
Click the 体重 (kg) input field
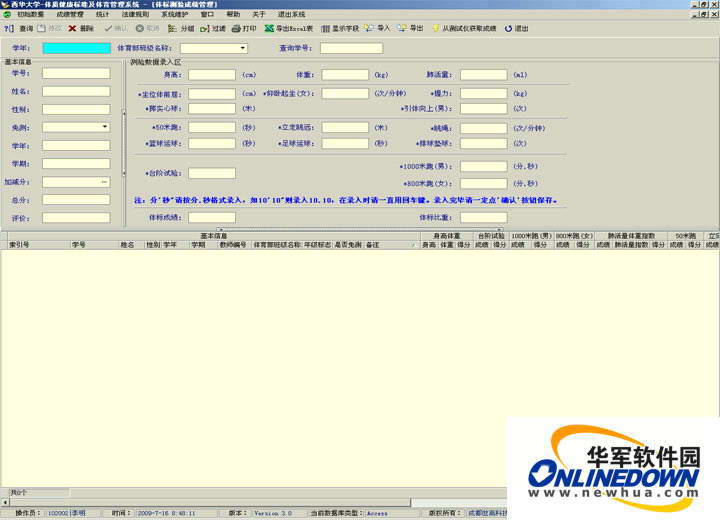pos(345,74)
